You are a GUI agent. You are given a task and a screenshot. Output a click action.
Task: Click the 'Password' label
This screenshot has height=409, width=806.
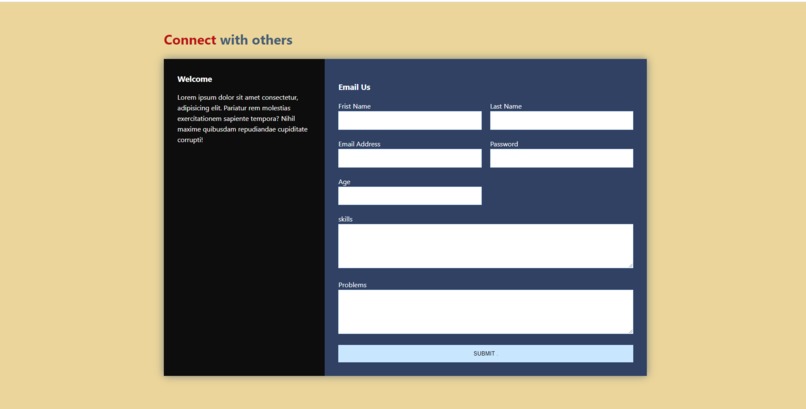[x=504, y=144]
